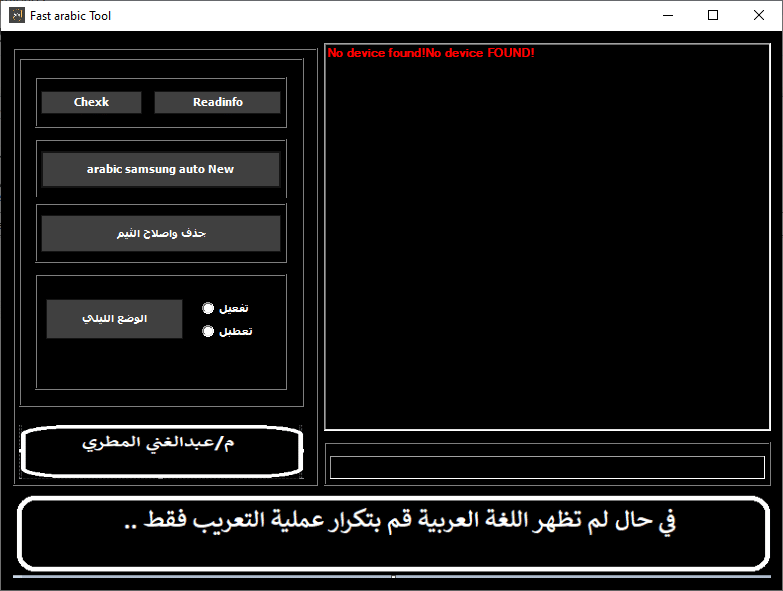This screenshot has height=591, width=783.
Task: Run arabic samsung auto New
Action: tap(161, 170)
